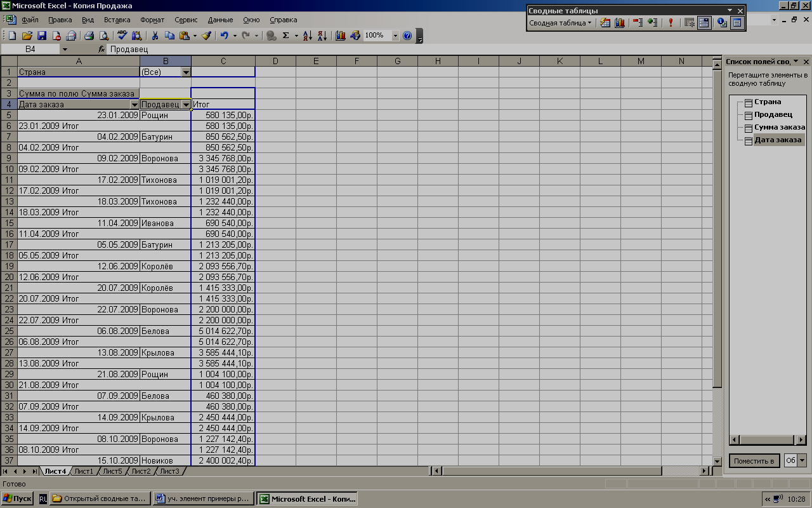The width and height of the screenshot is (812, 508).
Task: Toggle the field list display button
Action: pos(737,23)
